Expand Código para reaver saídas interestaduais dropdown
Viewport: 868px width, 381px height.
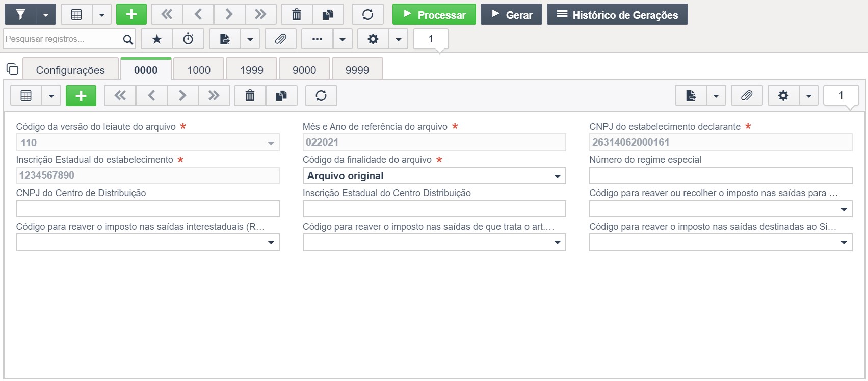[148, 242]
